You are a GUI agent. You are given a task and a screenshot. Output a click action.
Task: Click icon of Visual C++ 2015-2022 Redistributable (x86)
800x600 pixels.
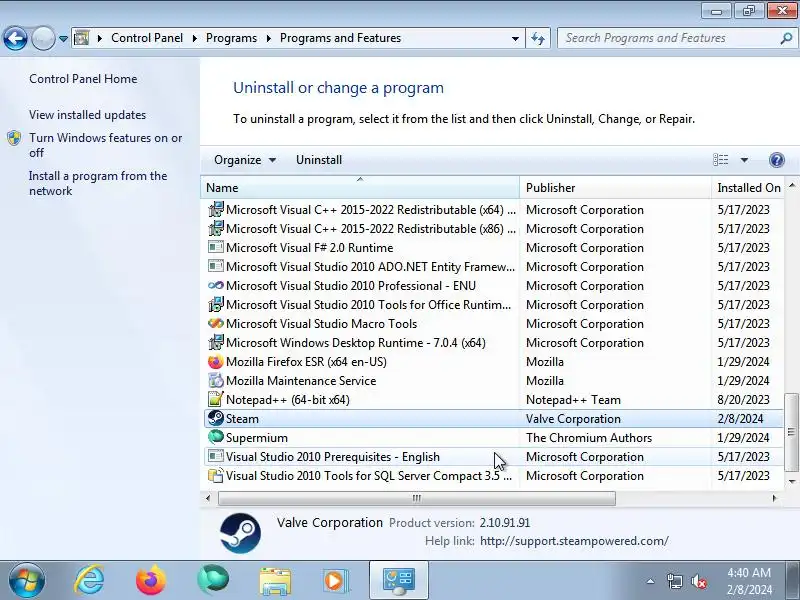coord(216,228)
